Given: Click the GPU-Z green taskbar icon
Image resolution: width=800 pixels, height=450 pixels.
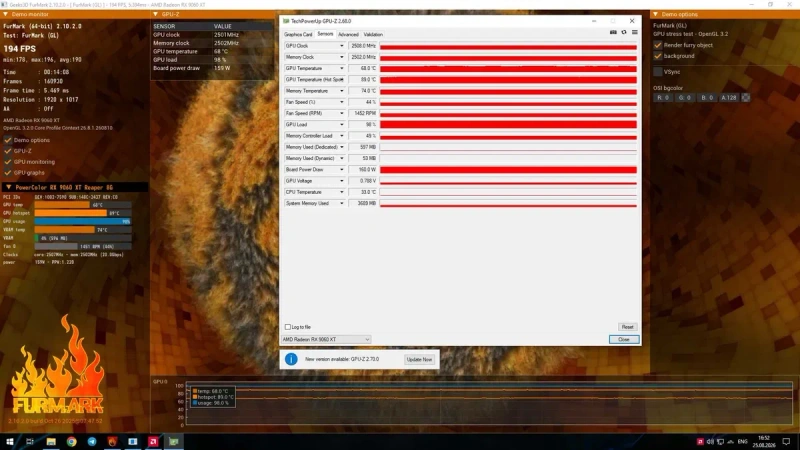Looking at the screenshot, I should pos(173,442).
